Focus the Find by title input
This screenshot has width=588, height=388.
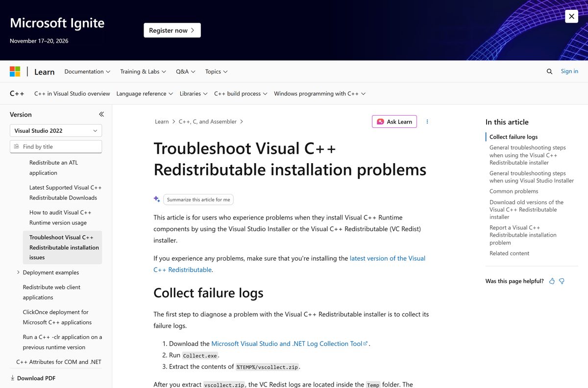coord(56,146)
